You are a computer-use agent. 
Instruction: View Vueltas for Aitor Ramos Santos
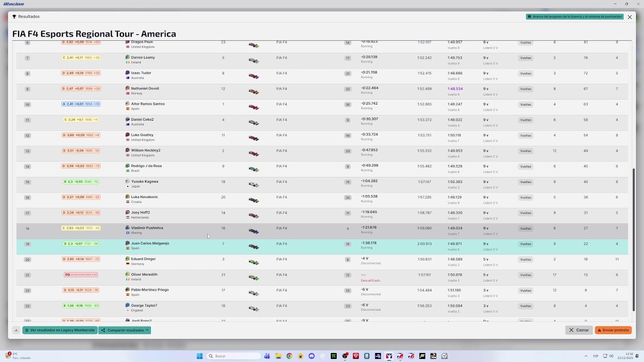click(x=526, y=105)
